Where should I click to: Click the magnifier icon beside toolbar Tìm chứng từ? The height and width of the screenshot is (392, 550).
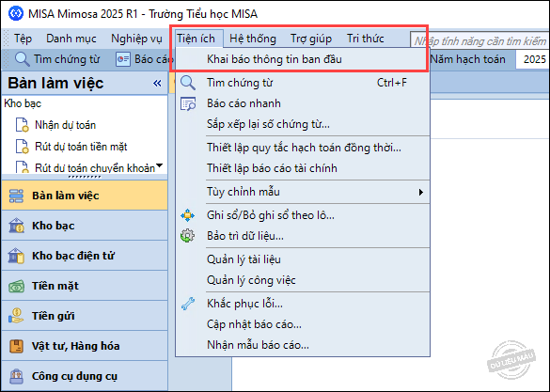coord(23,59)
